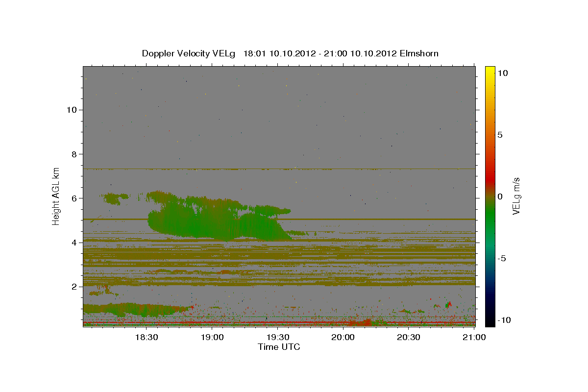Image resolution: width=588 pixels, height=392 pixels.
Task: Pick the black bottom of the colorbar
Action: pyautogui.click(x=490, y=321)
